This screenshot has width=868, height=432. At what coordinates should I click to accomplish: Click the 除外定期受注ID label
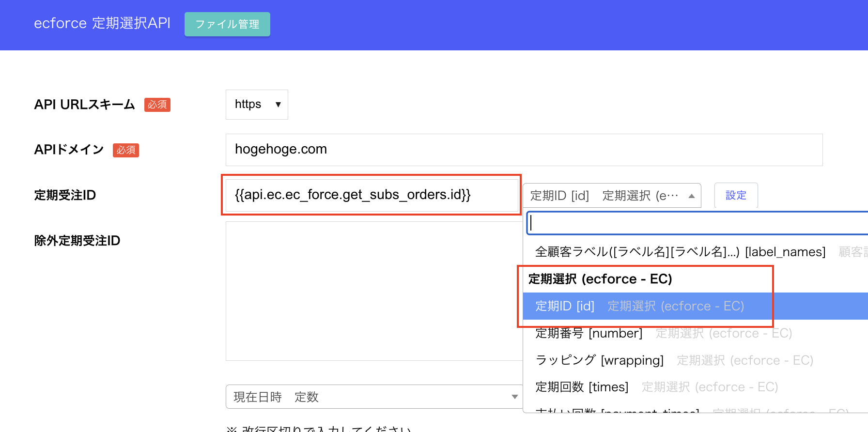tap(77, 241)
